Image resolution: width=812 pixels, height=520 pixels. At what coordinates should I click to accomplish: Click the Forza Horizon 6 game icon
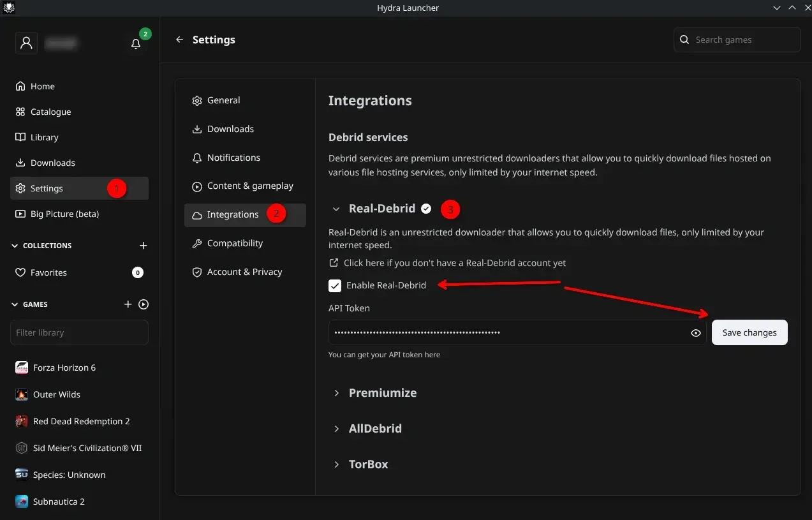point(22,368)
